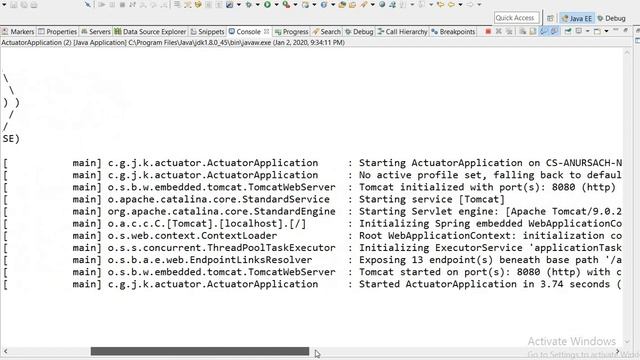The image size is (640, 360).
Task: Switch to the Markers tab
Action: coord(18,31)
